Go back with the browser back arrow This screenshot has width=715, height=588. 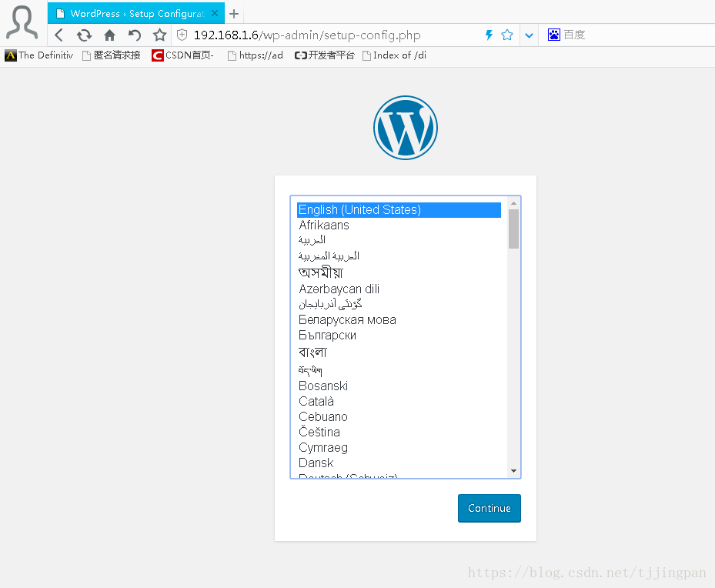pos(58,35)
